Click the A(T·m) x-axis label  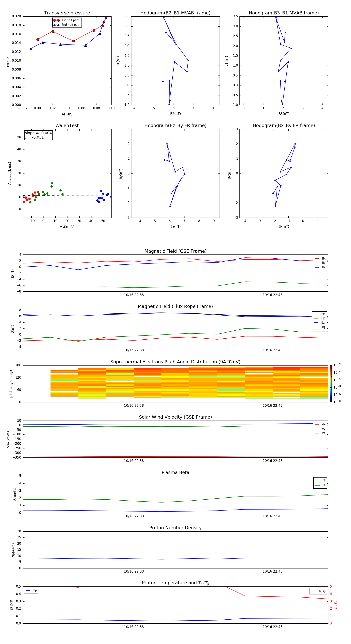coord(67,114)
